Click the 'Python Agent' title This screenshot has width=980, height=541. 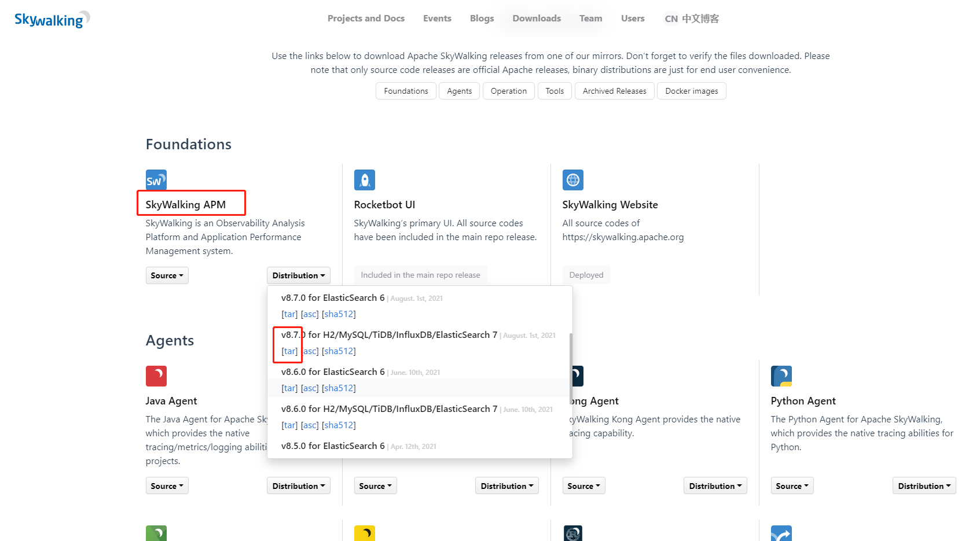(803, 401)
